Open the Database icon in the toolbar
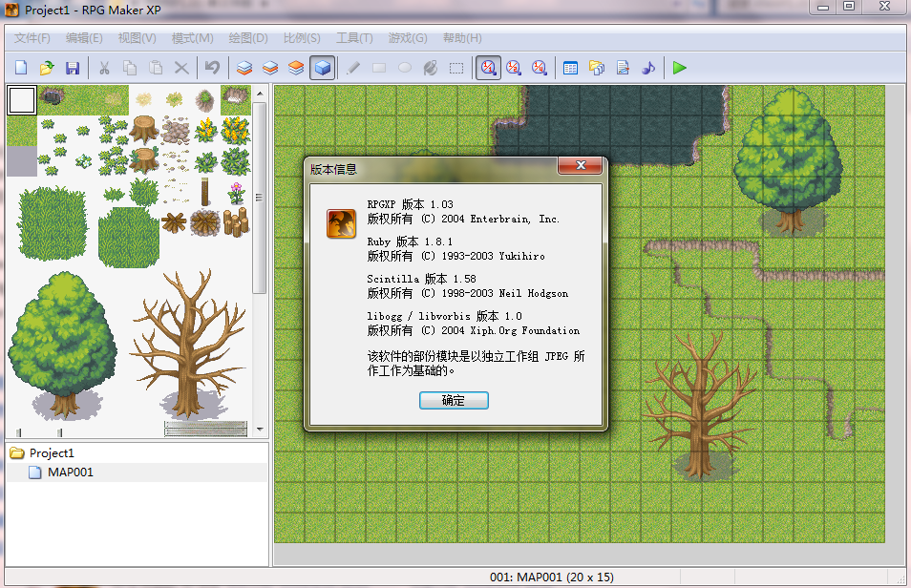The image size is (911, 588). pos(570,68)
